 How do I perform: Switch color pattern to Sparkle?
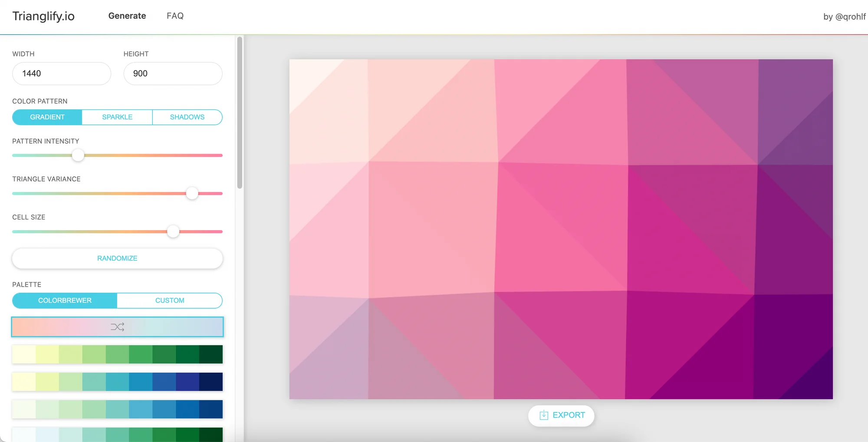point(117,117)
